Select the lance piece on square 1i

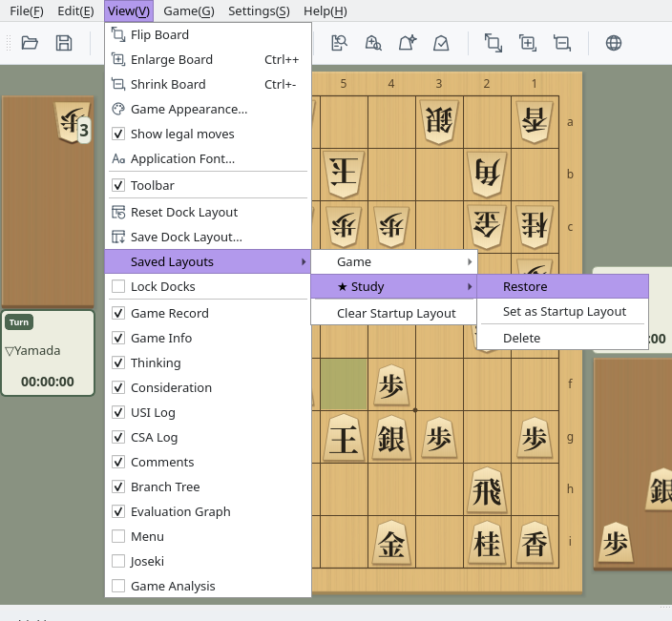534,543
